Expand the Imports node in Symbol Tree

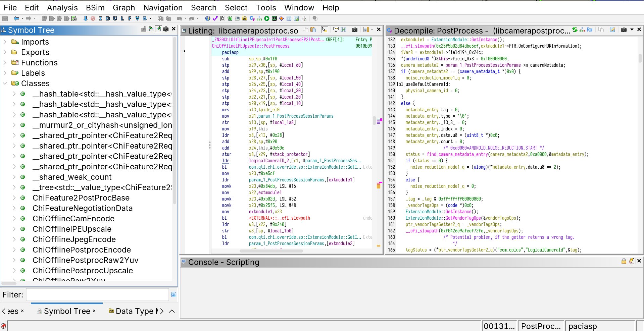click(x=5, y=42)
